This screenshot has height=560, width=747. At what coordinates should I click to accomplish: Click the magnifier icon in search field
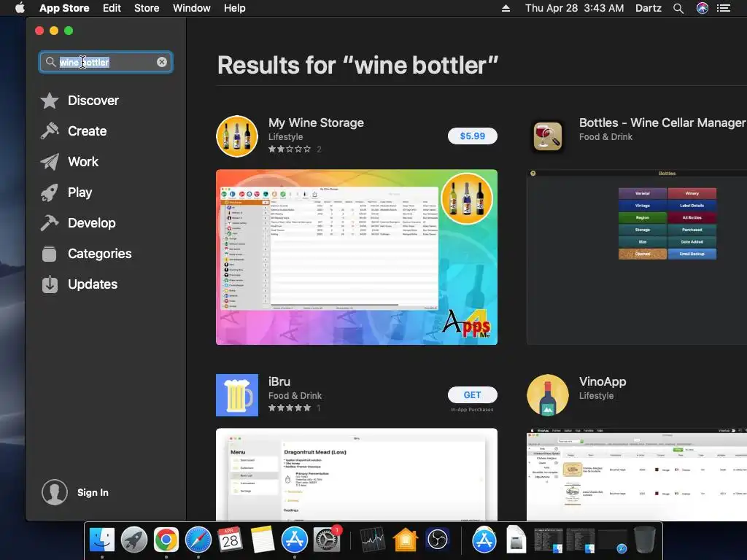click(50, 62)
